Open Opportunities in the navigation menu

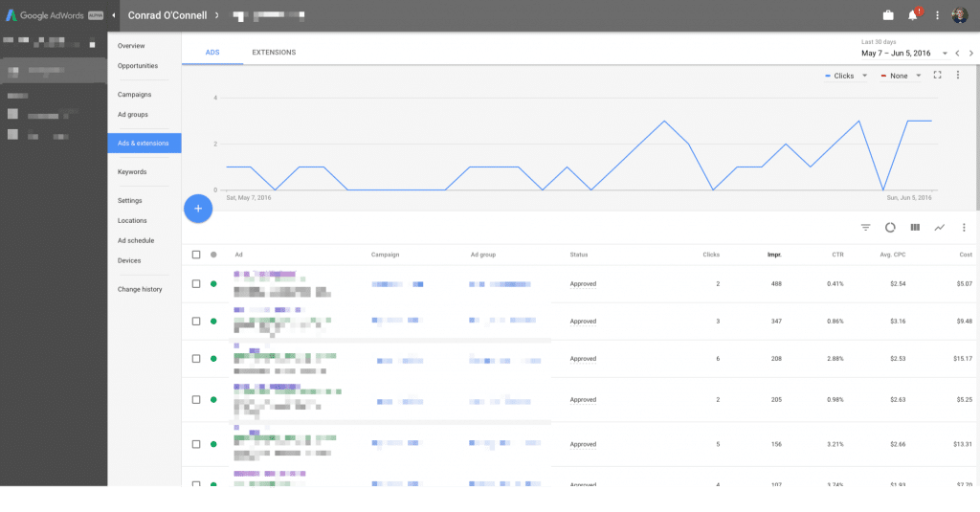(138, 66)
